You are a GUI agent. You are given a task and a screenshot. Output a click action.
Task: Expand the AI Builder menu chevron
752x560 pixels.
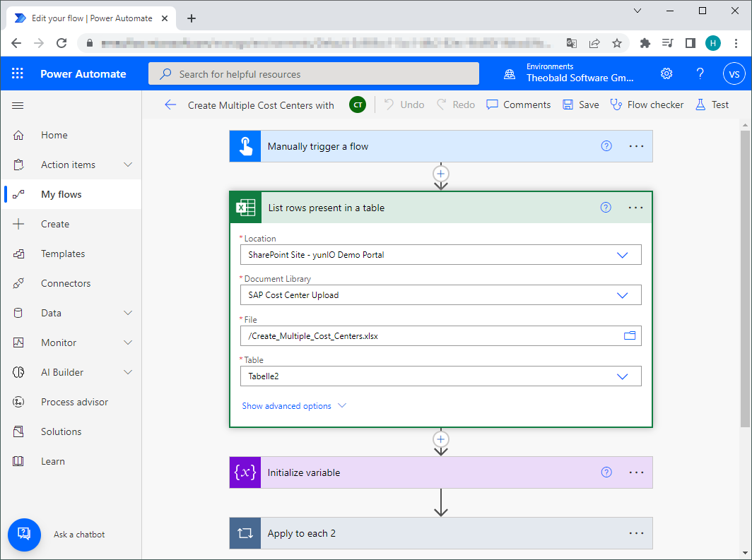click(127, 372)
